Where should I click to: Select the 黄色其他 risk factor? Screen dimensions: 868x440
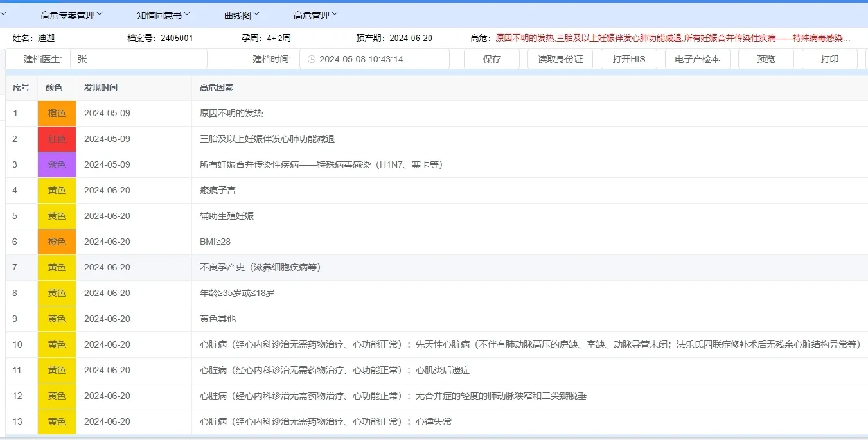pyautogui.click(x=218, y=319)
